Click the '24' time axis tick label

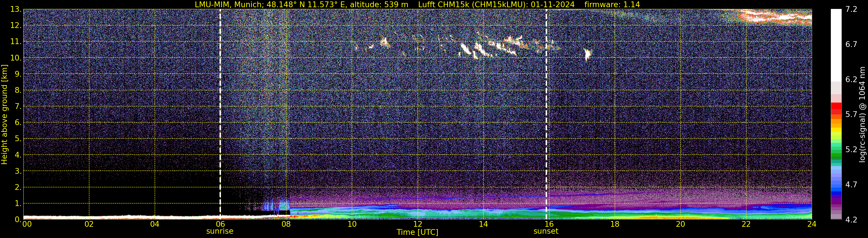[812, 224]
